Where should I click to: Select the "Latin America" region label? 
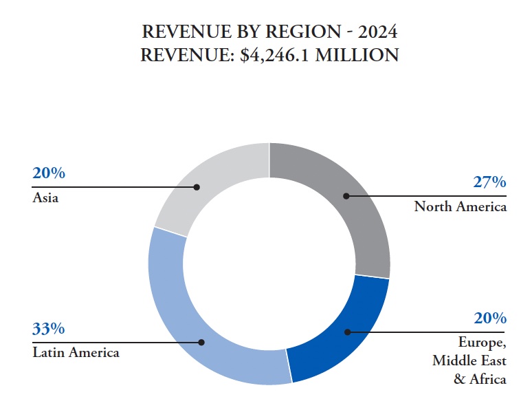click(x=76, y=353)
